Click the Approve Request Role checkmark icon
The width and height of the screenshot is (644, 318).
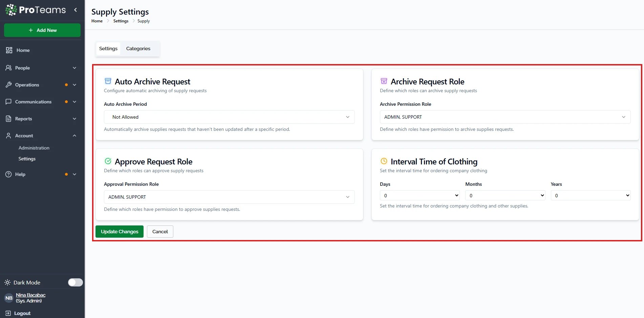click(108, 161)
